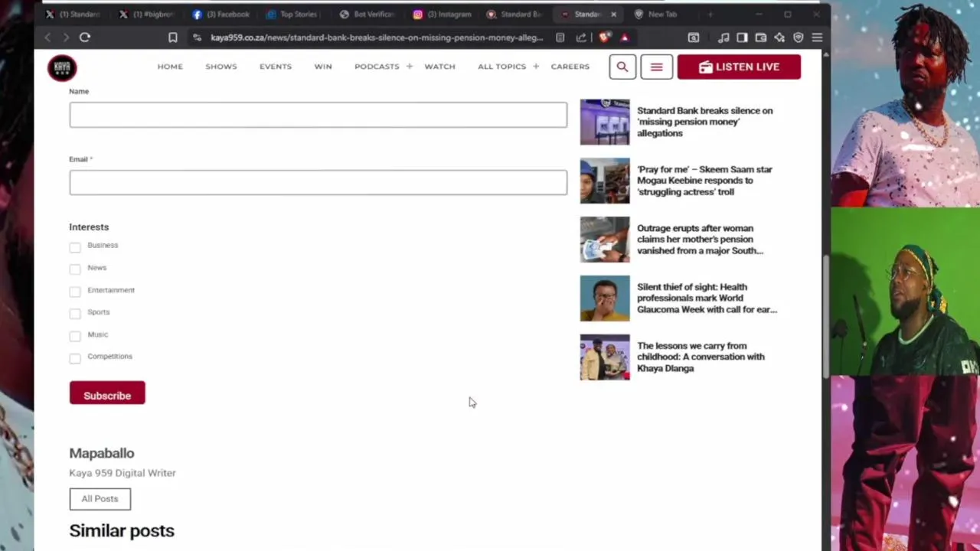The height and width of the screenshot is (551, 980).
Task: Check the Sports interest box
Action: click(x=74, y=314)
